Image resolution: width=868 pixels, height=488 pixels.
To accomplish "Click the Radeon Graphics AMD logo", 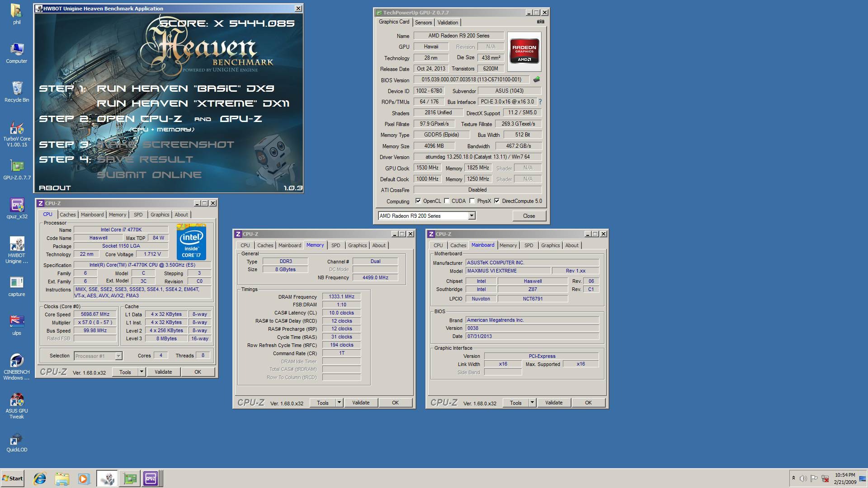I will [x=524, y=52].
